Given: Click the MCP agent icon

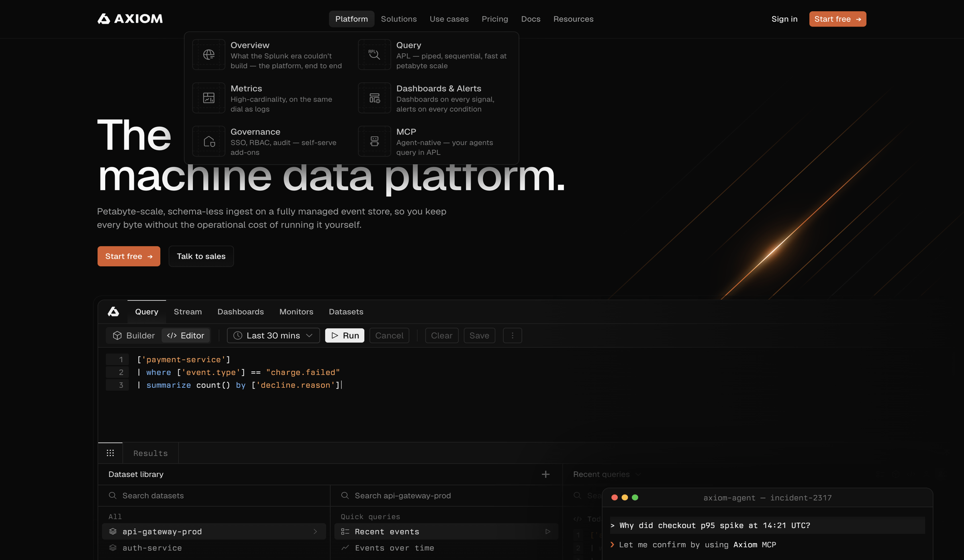Looking at the screenshot, I should click(374, 141).
